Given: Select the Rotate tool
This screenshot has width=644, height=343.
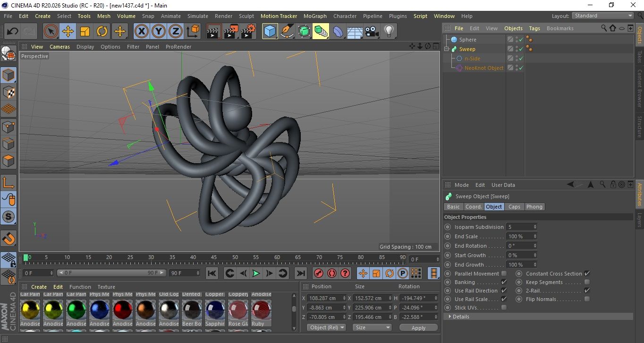Looking at the screenshot, I should coord(102,32).
